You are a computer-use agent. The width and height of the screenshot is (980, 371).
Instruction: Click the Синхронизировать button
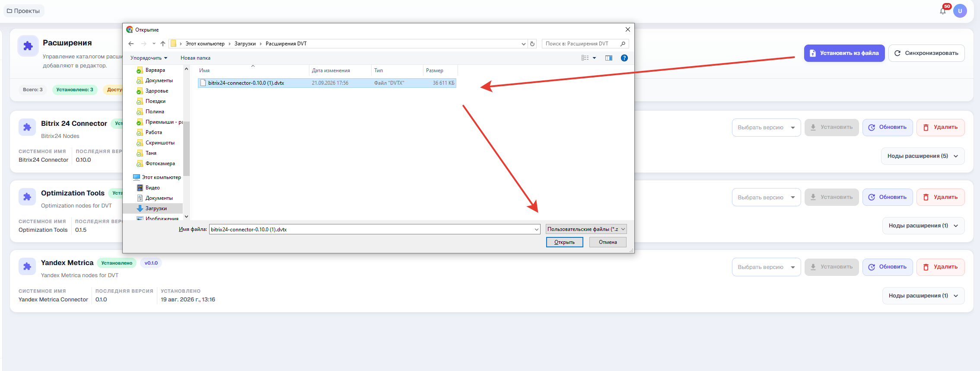pyautogui.click(x=926, y=53)
